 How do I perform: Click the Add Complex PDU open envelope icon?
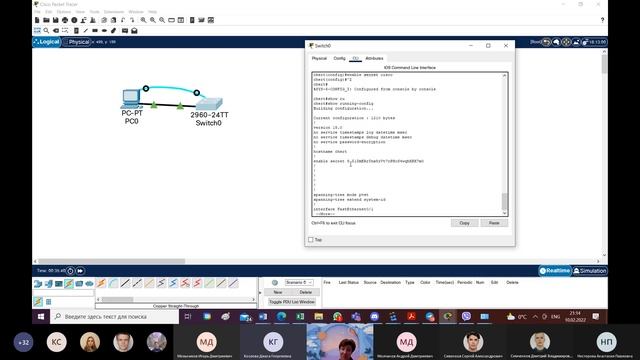point(134,31)
